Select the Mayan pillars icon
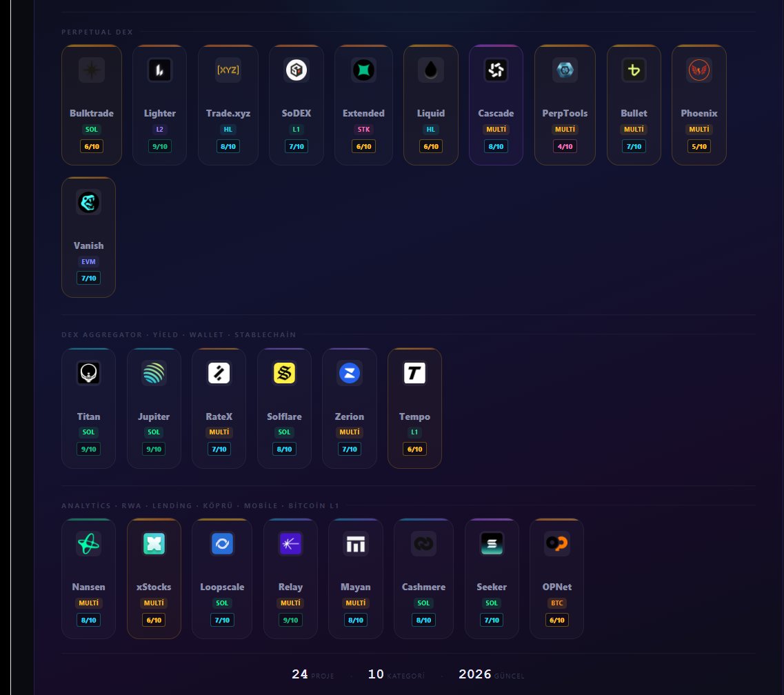Screen dimensions: 784x695 356,543
